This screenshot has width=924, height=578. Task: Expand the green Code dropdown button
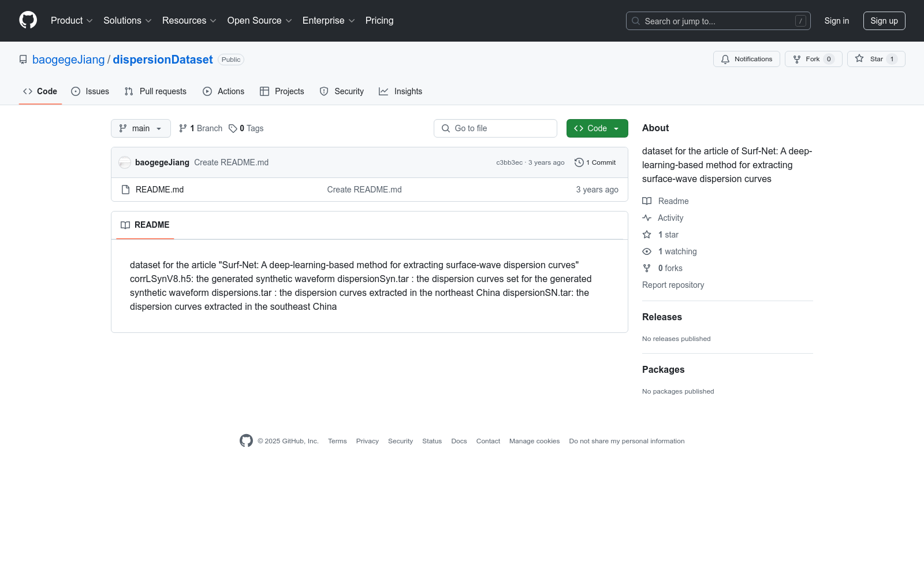pyautogui.click(x=597, y=128)
